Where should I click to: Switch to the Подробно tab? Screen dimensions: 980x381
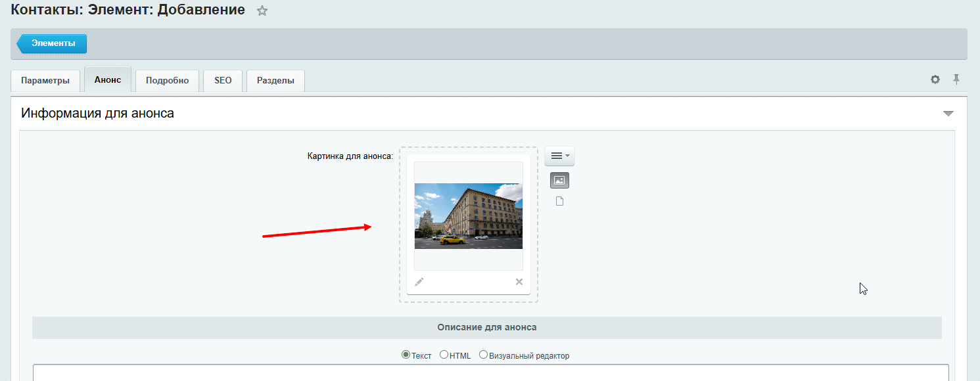click(167, 81)
